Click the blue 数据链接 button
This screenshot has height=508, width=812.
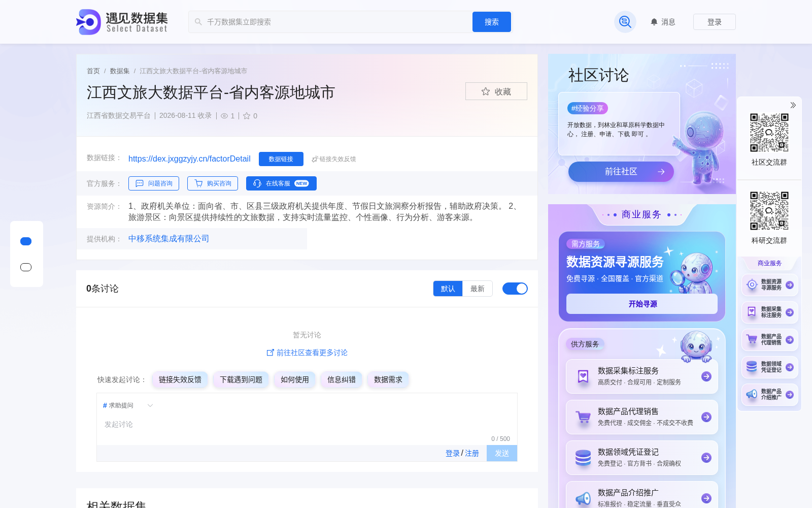(281, 159)
